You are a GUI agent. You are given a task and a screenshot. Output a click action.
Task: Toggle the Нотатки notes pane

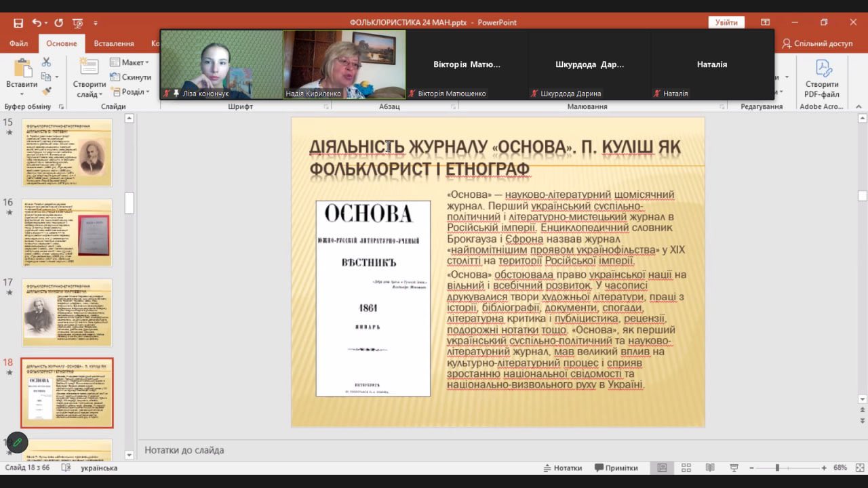[x=562, y=468]
